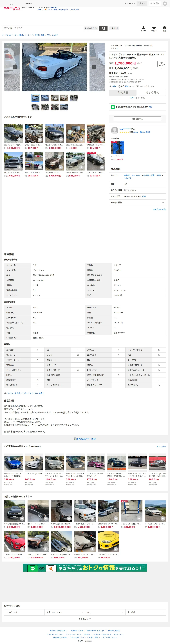Star the 1,650,000円 180SX listing
This screenshot has width=170, height=644.
(x=116, y=519)
